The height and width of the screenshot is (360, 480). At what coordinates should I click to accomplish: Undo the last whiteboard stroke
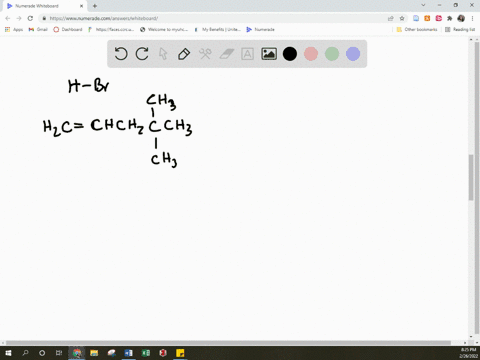tap(121, 54)
